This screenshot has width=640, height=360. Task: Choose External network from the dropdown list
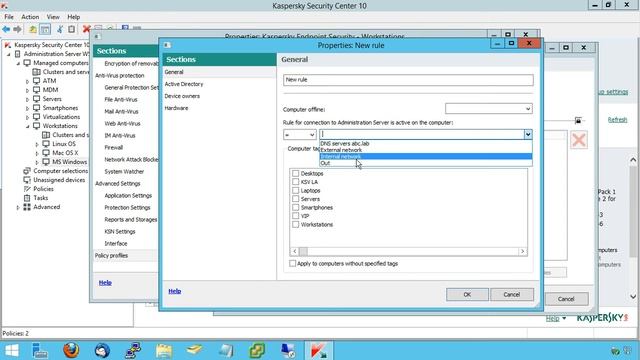426,150
